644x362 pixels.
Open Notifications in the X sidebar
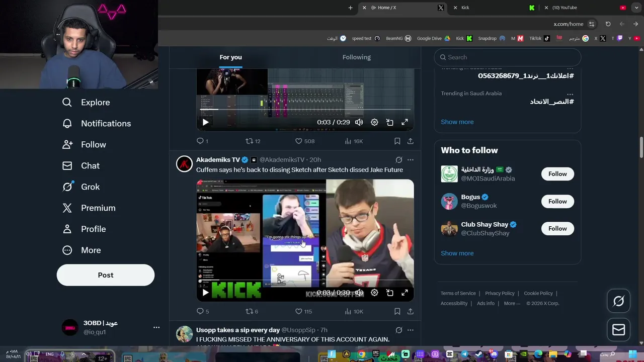pos(97,123)
